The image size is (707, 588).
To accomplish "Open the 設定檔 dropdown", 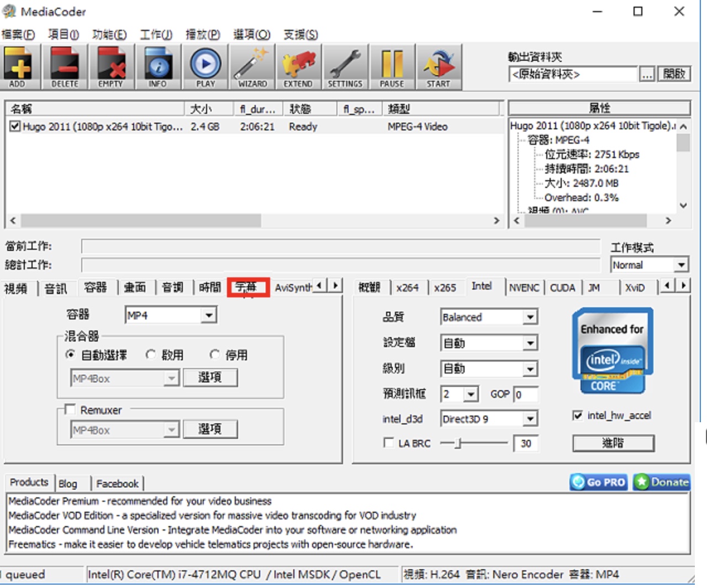I will [489, 343].
